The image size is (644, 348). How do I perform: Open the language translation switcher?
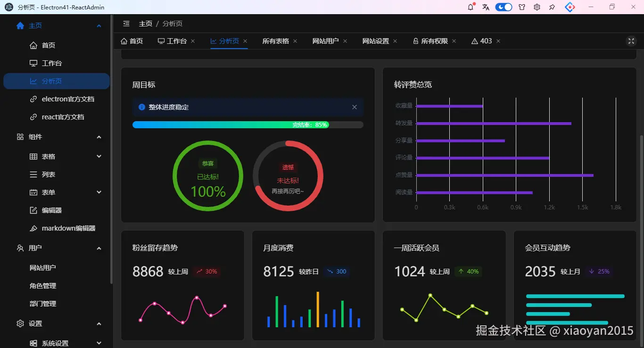pos(486,7)
